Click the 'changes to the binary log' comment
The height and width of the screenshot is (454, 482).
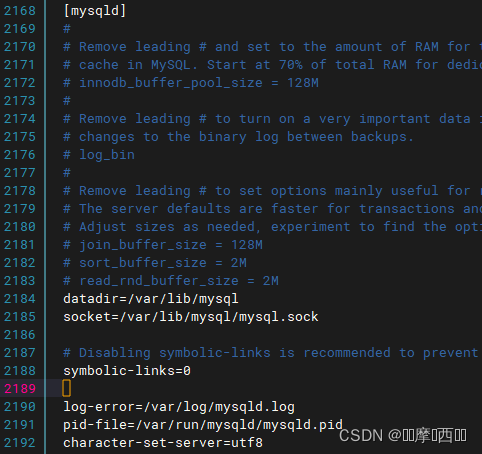click(x=238, y=137)
